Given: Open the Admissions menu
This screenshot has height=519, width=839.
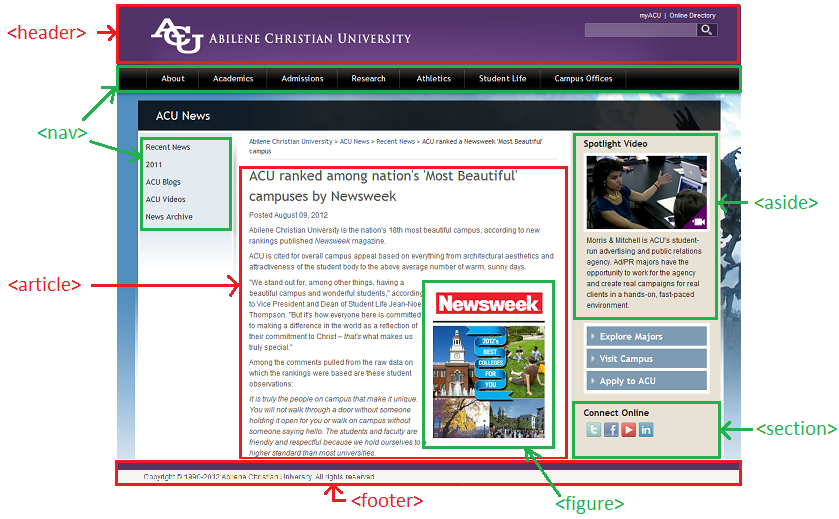Looking at the screenshot, I should click(x=302, y=79).
